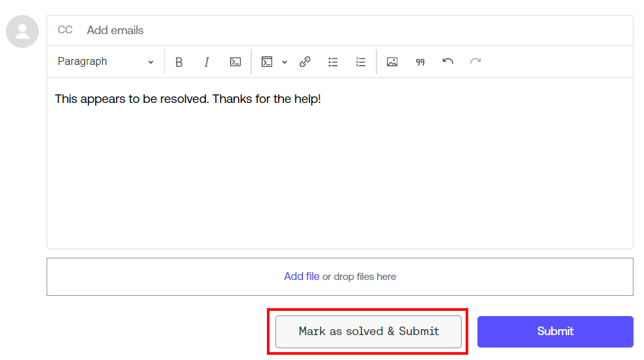This screenshot has height=360, width=644.
Task: Click the user avatar icon
Action: tap(22, 31)
